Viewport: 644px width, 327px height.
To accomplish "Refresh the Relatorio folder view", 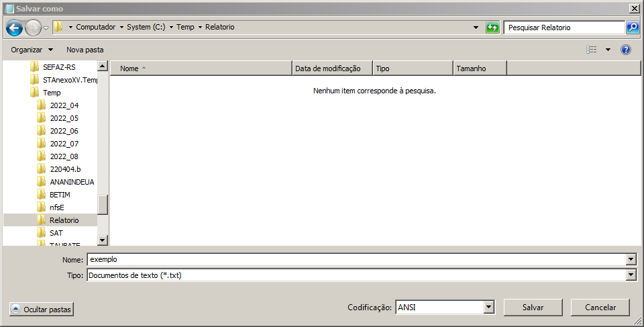I will (492, 28).
